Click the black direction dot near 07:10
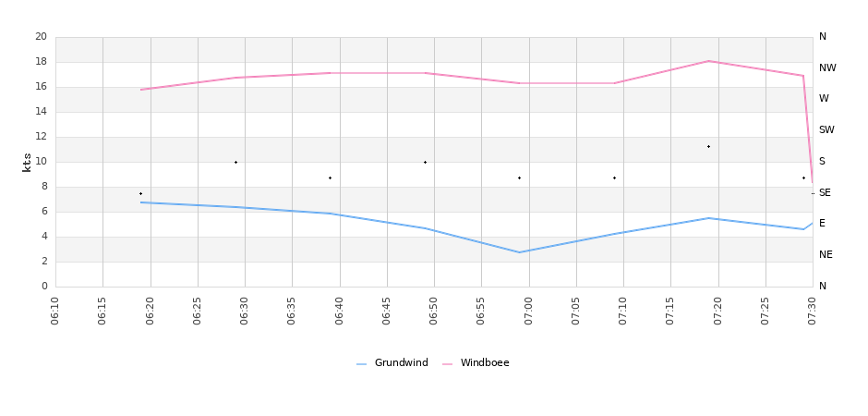The height and width of the screenshot is (416, 868). [614, 177]
